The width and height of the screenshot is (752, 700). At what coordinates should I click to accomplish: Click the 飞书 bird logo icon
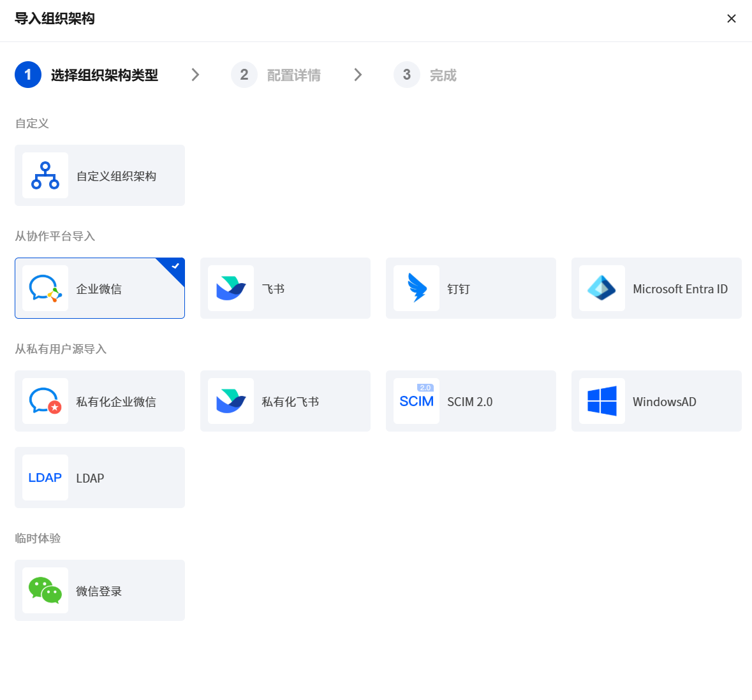(x=231, y=288)
